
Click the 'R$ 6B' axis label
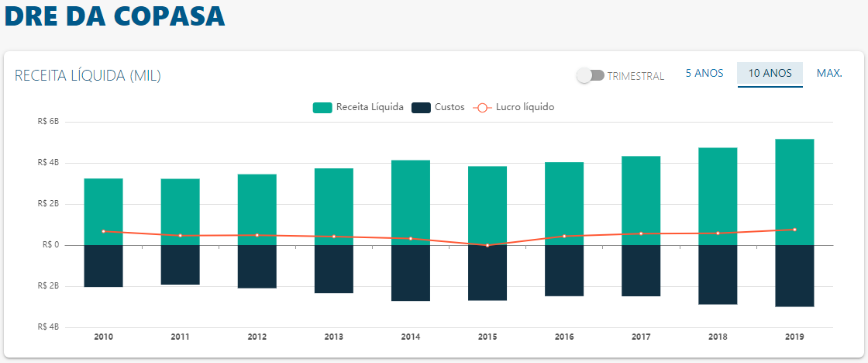[x=50, y=122]
